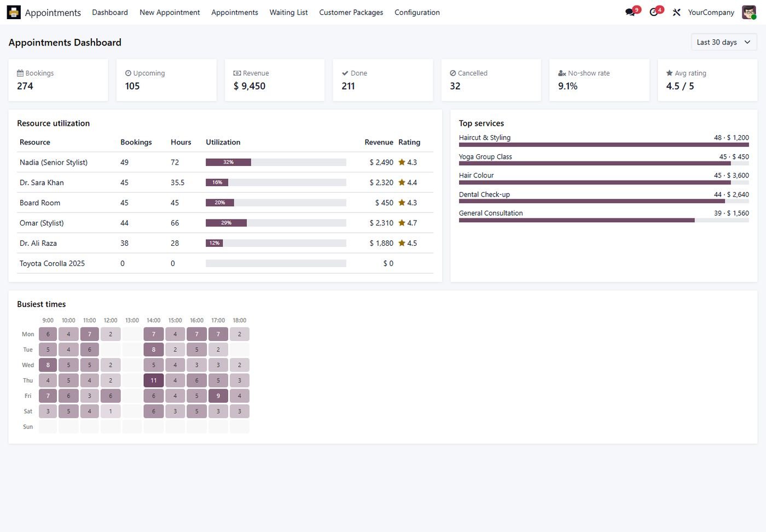The width and height of the screenshot is (766, 532).
Task: Open the Revenue $ 9,450 card
Action: pyautogui.click(x=275, y=80)
